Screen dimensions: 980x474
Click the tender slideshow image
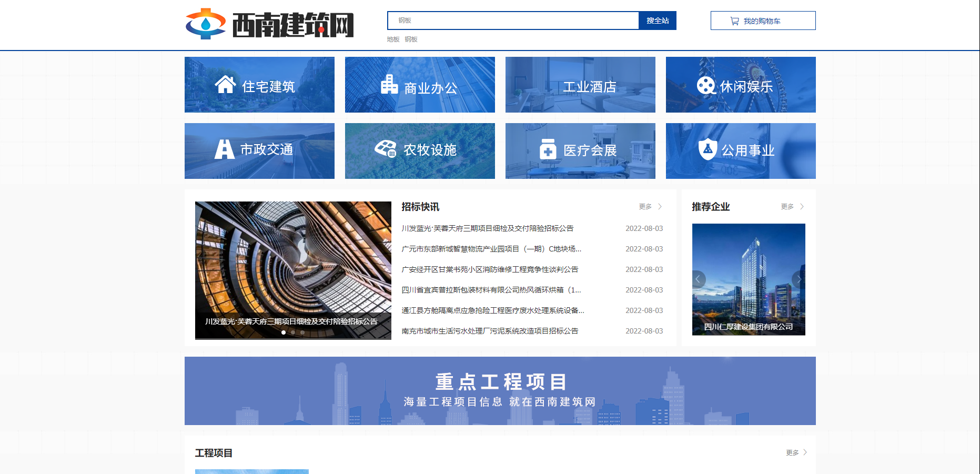pyautogui.click(x=293, y=270)
